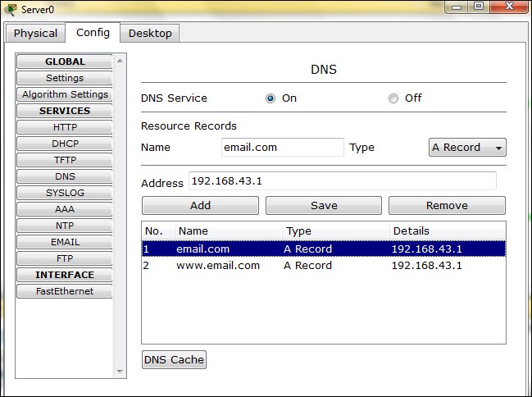Open the DNS Cache
This screenshot has height=397, width=532.
[174, 359]
